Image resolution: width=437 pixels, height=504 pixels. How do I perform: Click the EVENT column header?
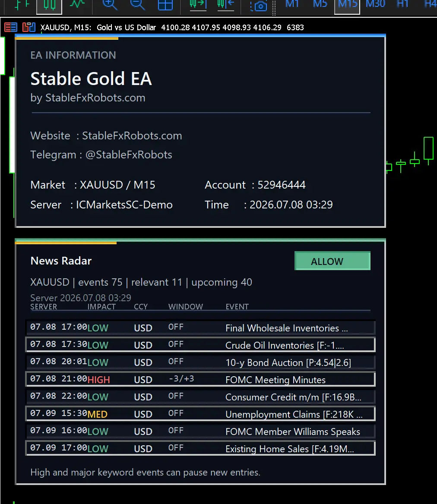pyautogui.click(x=237, y=307)
